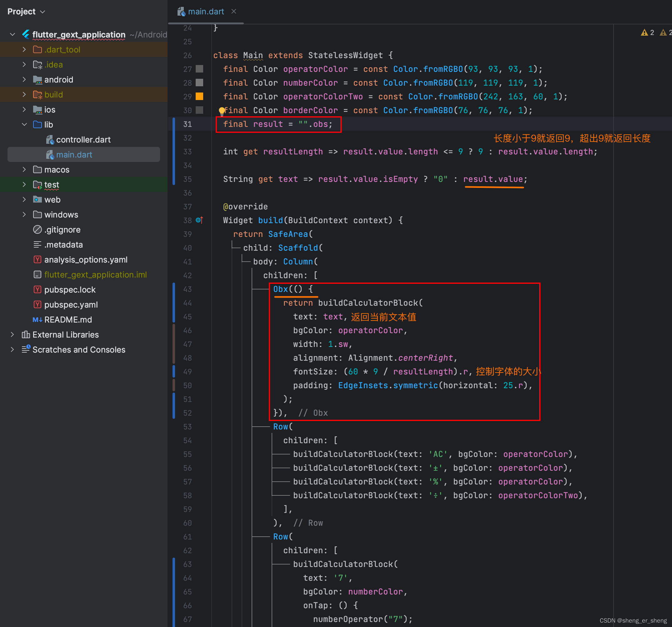This screenshot has height=627, width=672.
Task: Click the centerRight alignment value on line 48
Action: [425, 358]
